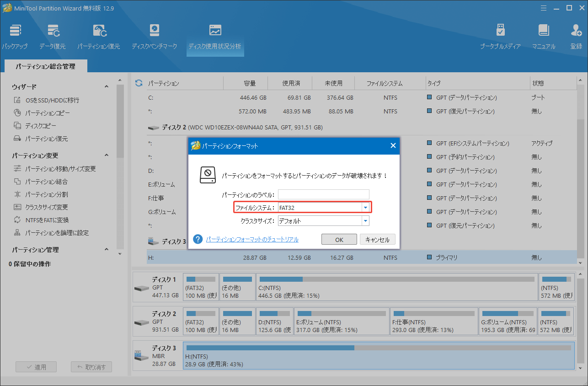Choose Change Cluster Size (クラスタサイズ変更)
This screenshot has height=386, width=588.
pos(40,207)
